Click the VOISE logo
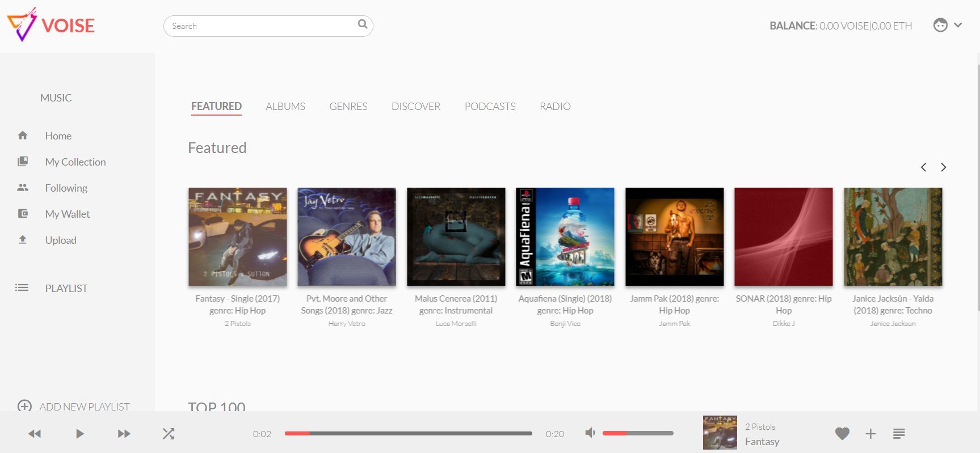980x453 pixels. pos(51,25)
